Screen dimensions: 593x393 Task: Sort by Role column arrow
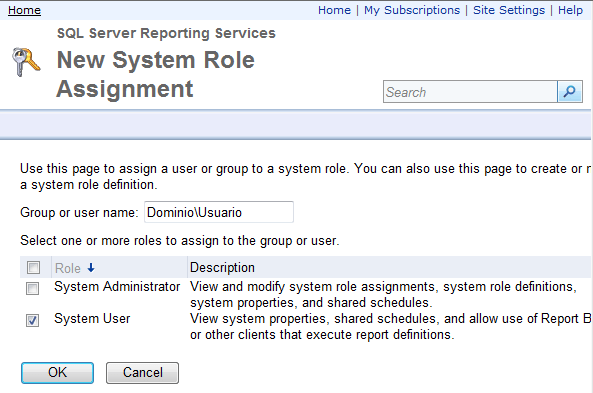pos(91,268)
